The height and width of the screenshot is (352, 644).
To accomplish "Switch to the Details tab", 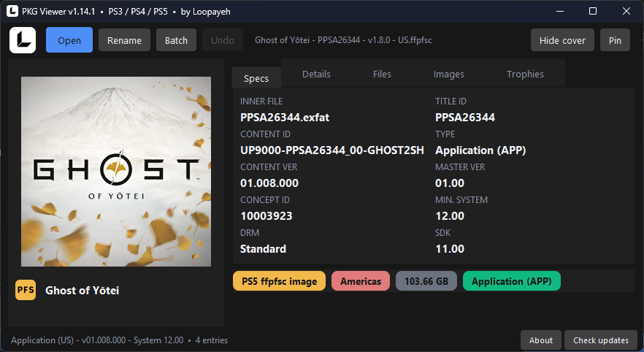I will [x=316, y=74].
